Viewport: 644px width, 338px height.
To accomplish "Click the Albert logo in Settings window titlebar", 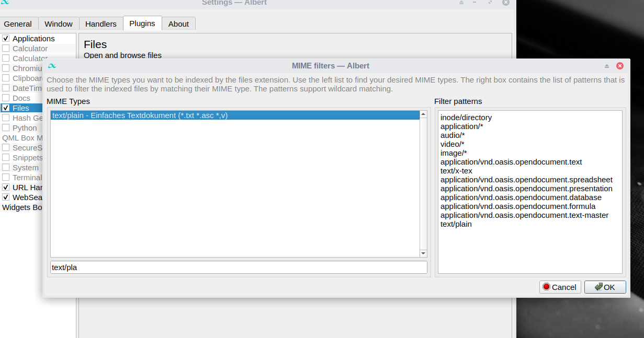I will pyautogui.click(x=5, y=2).
